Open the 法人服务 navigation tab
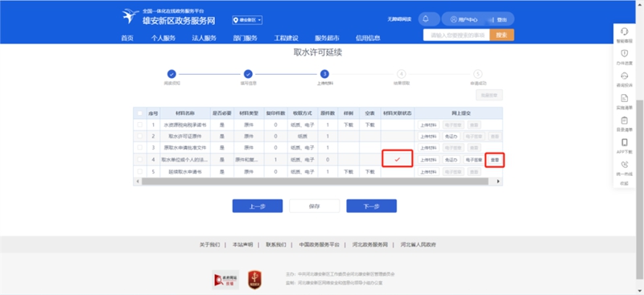644x295 pixels. (x=204, y=38)
